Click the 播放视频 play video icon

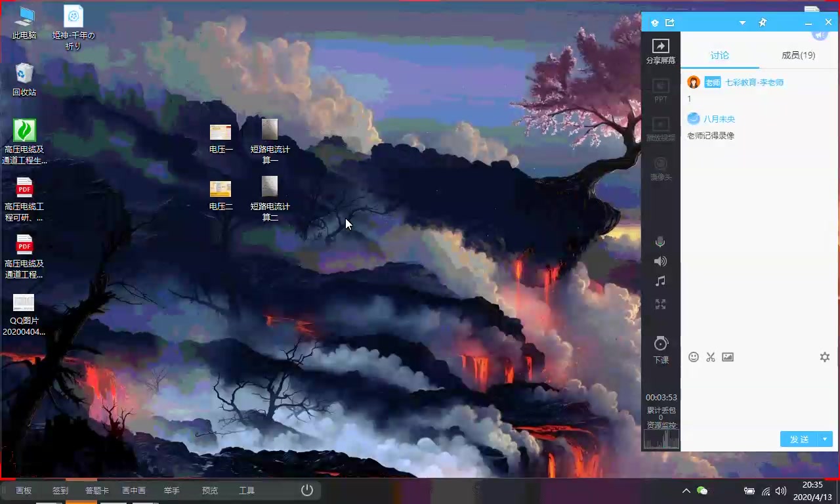660,129
